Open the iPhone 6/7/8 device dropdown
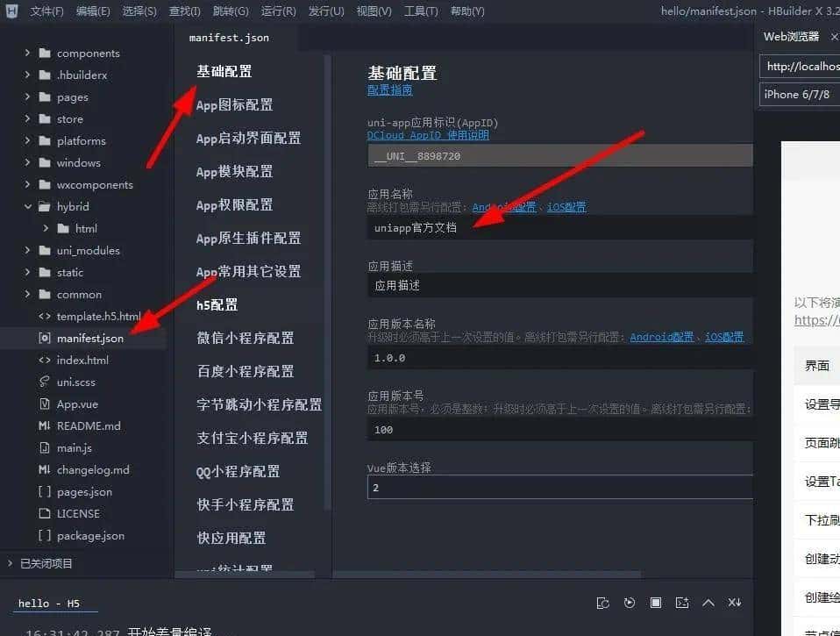Viewport: 840px width, 636px height. point(800,94)
